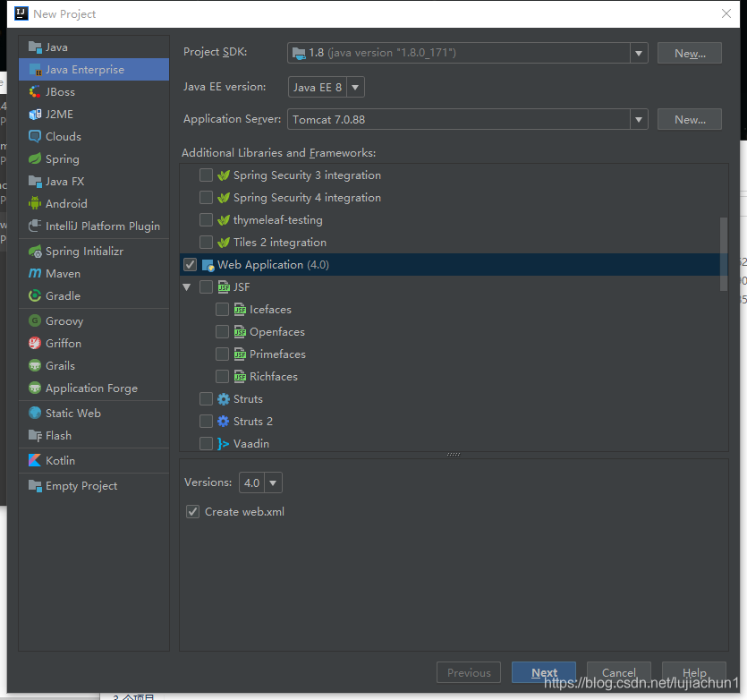Collapse the JSF tree node arrow
The width and height of the screenshot is (747, 700).
187,287
